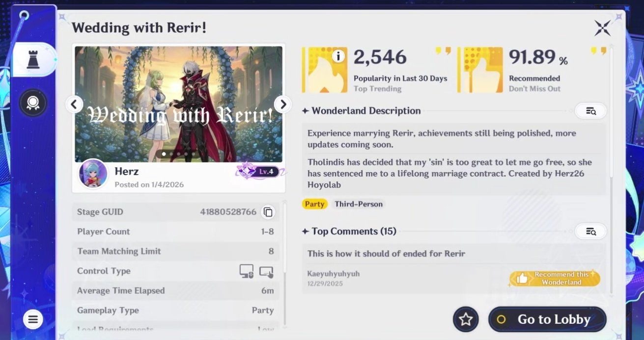Click the 2,546 popularity count
The image size is (644, 340).
[x=380, y=57]
